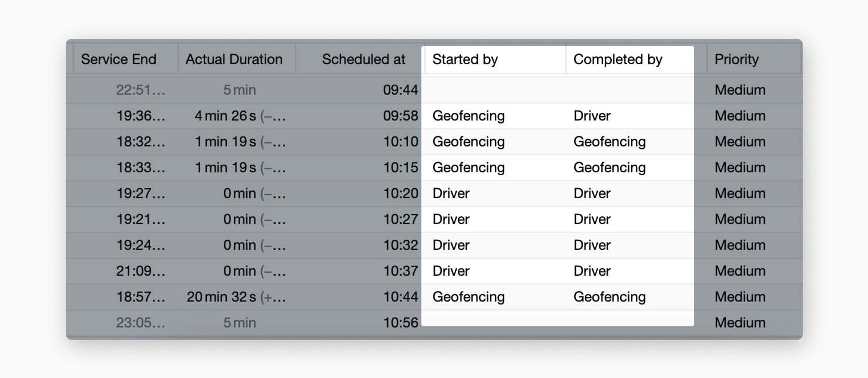Click Completed by Geofencing in the 10:44 row

(x=609, y=297)
